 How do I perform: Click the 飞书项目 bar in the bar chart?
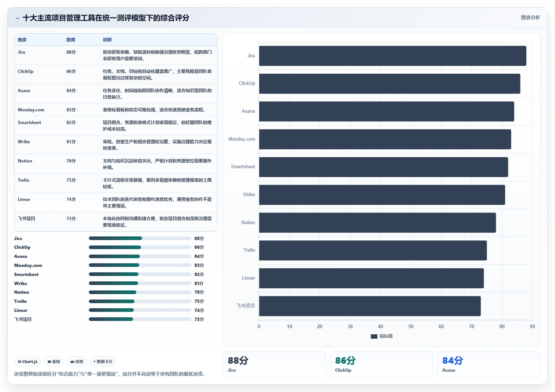click(x=370, y=306)
